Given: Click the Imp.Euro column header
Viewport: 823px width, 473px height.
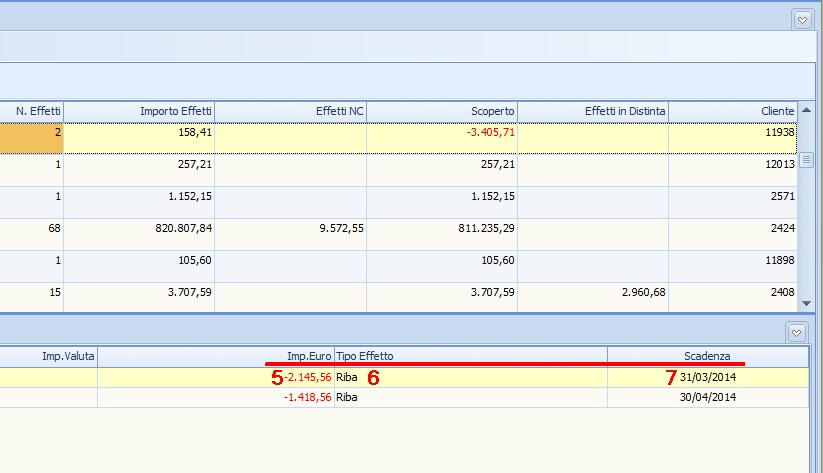Looking at the screenshot, I should [216, 356].
